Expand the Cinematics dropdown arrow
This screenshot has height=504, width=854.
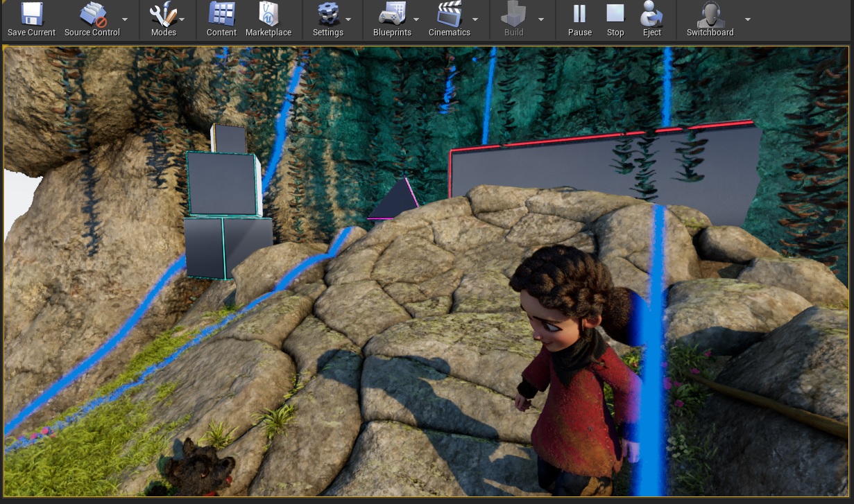[x=475, y=19]
